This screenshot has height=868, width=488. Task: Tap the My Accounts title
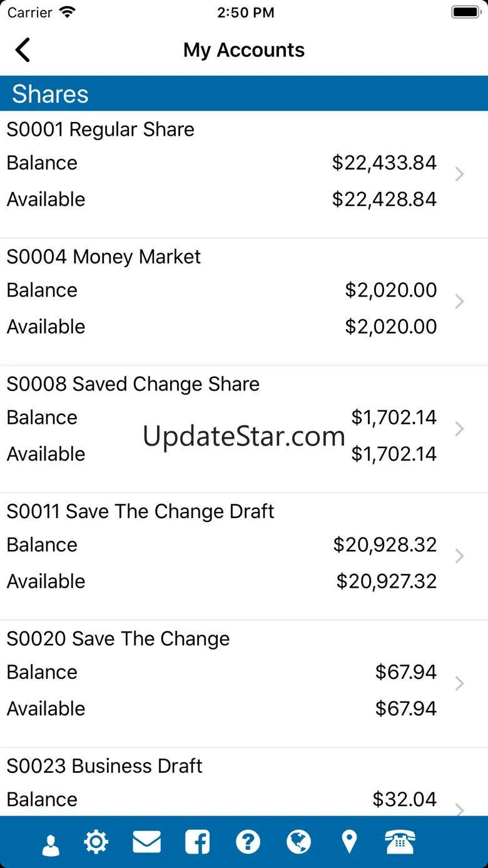244,50
